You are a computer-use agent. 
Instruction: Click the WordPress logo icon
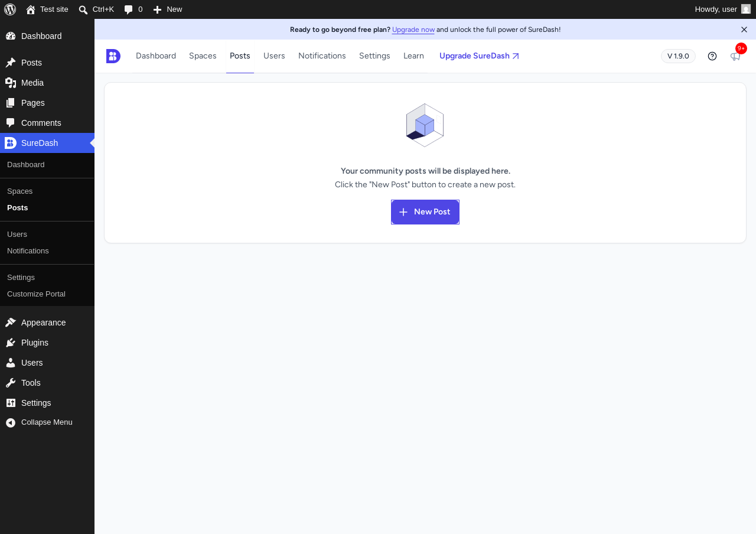[10, 9]
